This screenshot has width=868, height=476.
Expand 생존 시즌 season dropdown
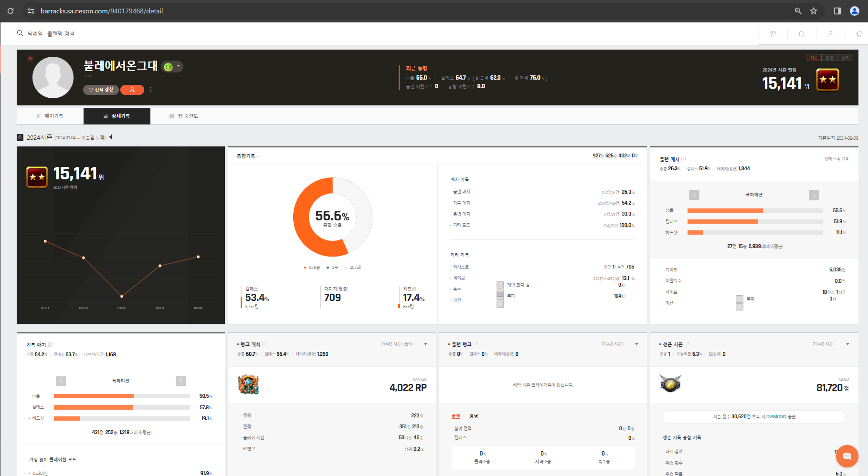pos(847,344)
